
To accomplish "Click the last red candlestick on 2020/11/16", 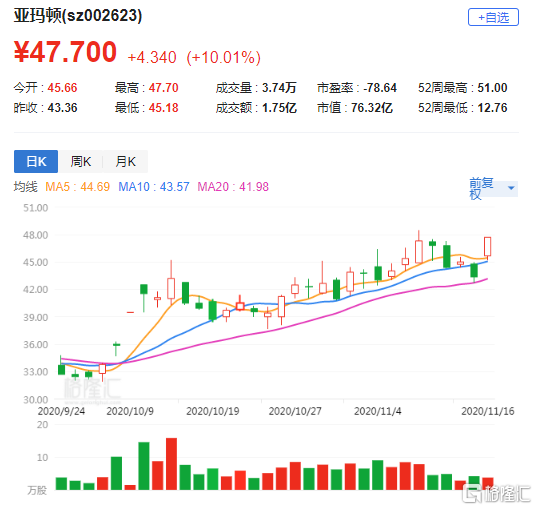I will (x=487, y=247).
